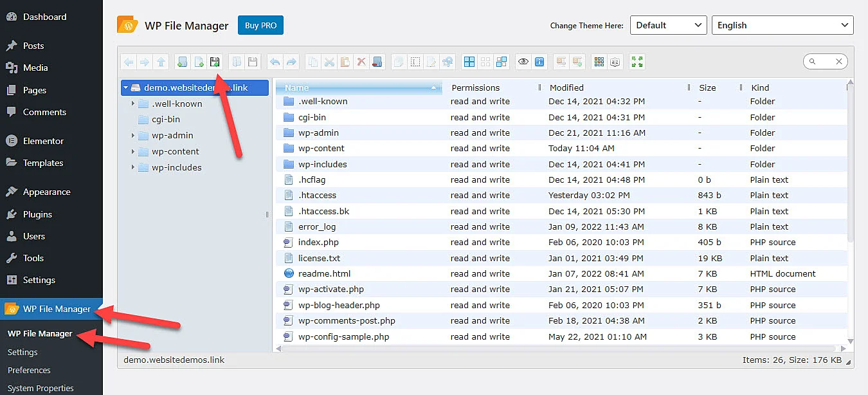Click the Copy icon in toolbar

point(313,62)
